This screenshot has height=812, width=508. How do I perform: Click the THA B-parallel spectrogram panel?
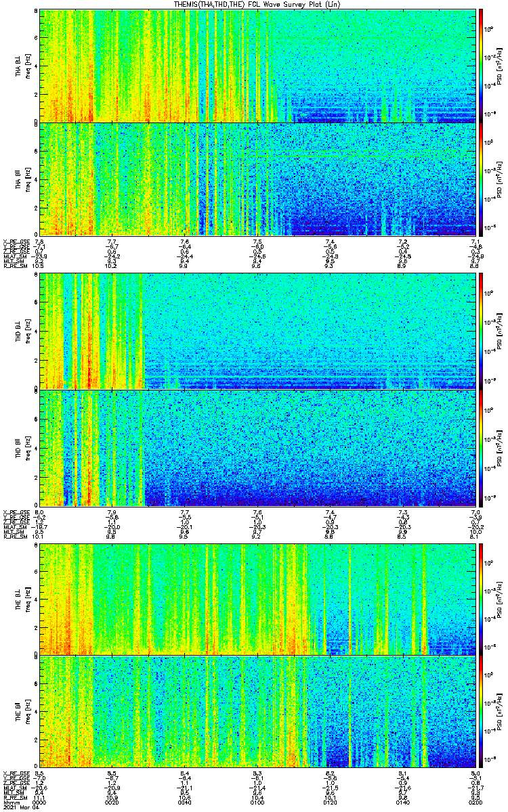pyautogui.click(x=257, y=179)
